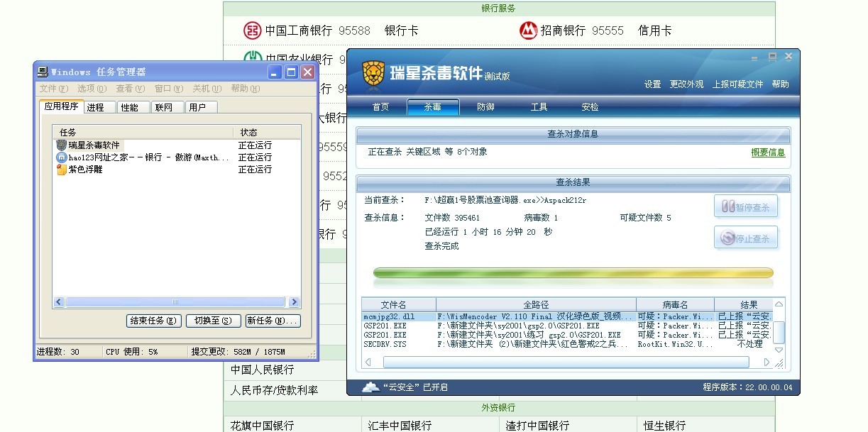The image size is (868, 432).
Task: Switch to the 杀毒 tab
Action: tap(433, 107)
